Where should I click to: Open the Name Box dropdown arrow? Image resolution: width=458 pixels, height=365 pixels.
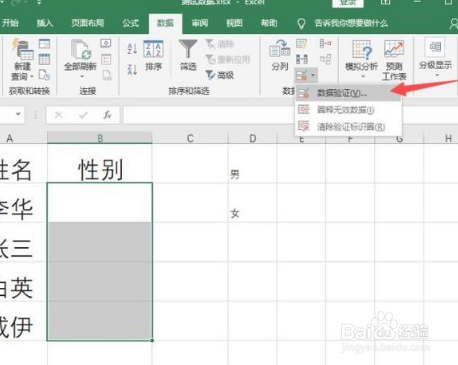19,114
